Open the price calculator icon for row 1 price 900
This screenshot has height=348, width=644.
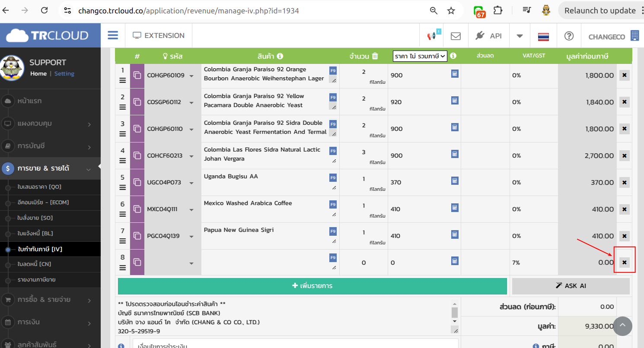point(455,73)
